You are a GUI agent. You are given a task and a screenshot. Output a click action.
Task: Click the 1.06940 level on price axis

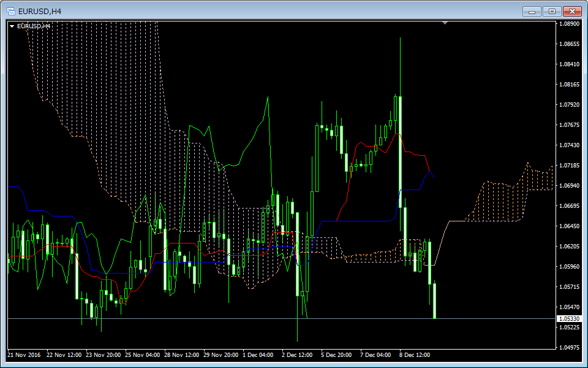point(571,185)
